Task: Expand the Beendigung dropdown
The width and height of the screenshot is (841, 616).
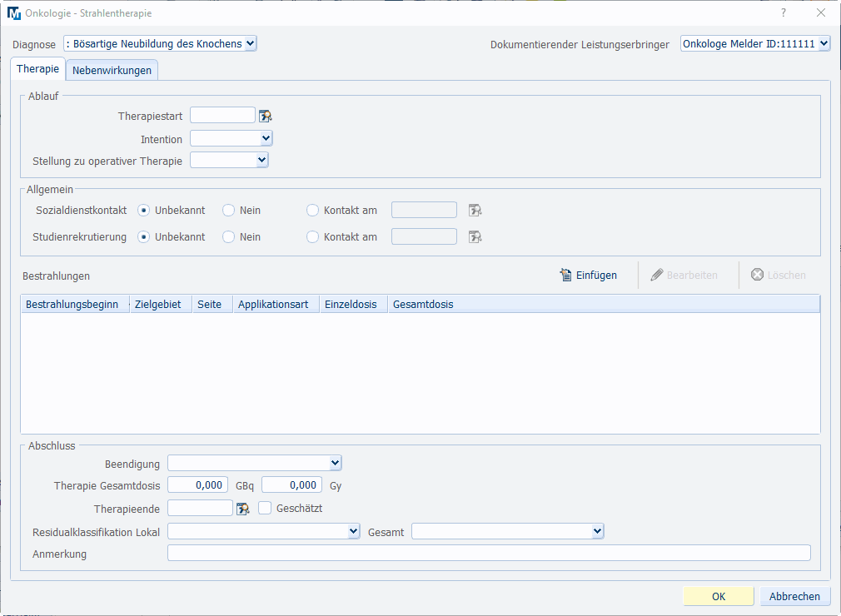Action: tap(255, 463)
